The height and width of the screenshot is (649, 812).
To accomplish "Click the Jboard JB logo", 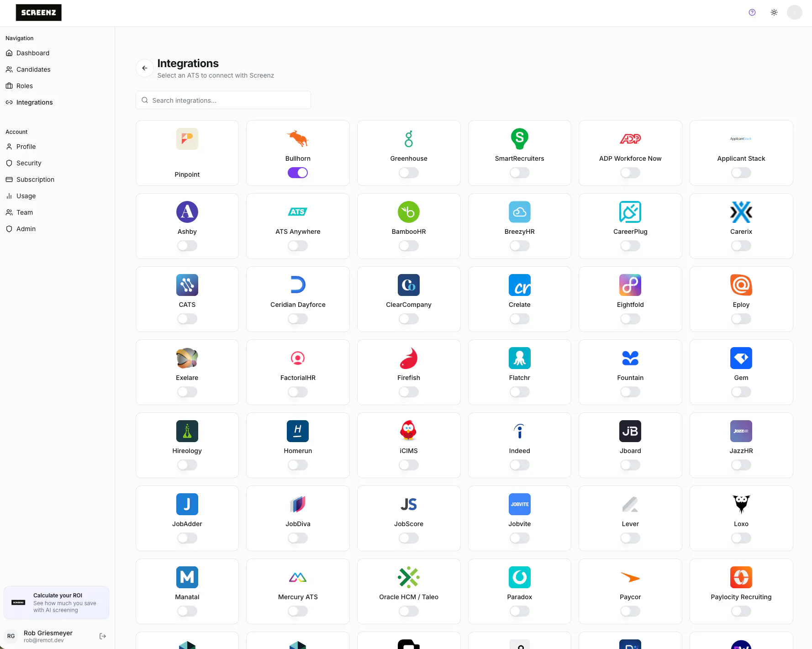I will (630, 431).
